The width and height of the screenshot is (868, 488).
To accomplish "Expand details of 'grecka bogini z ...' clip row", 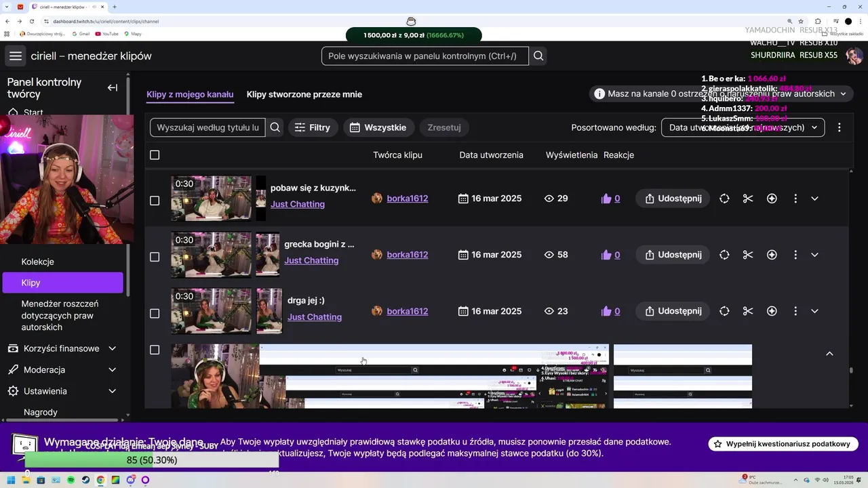I will [815, 255].
